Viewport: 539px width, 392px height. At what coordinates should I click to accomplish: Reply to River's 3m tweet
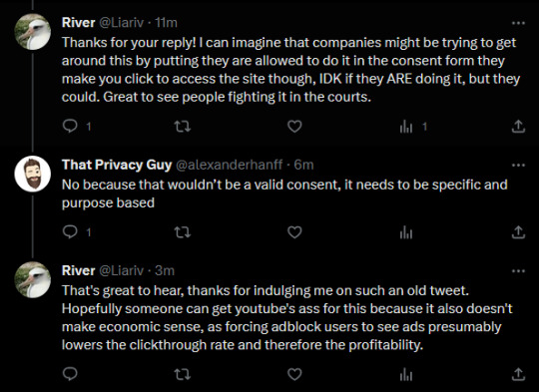click(70, 374)
